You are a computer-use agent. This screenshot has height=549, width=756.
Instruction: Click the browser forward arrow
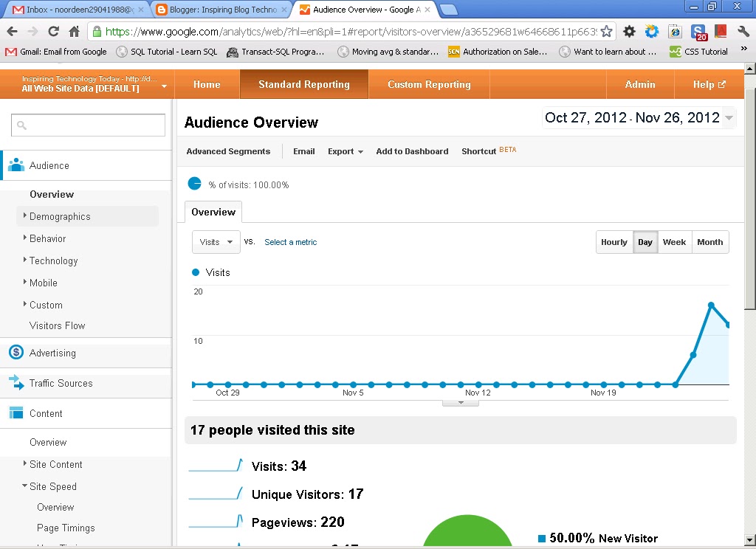click(x=32, y=32)
